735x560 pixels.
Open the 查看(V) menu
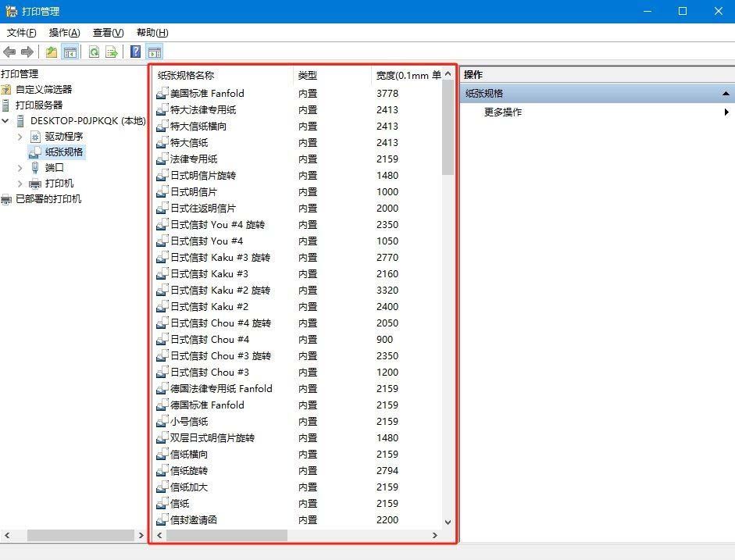108,33
